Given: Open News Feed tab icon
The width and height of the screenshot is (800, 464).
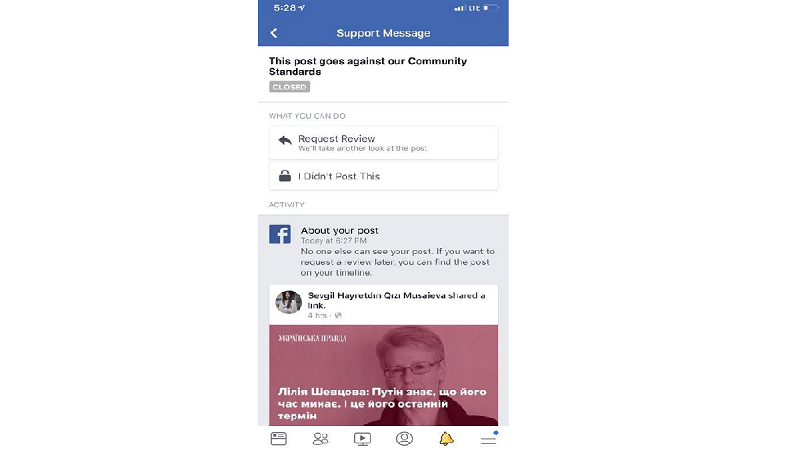Looking at the screenshot, I should click(279, 438).
